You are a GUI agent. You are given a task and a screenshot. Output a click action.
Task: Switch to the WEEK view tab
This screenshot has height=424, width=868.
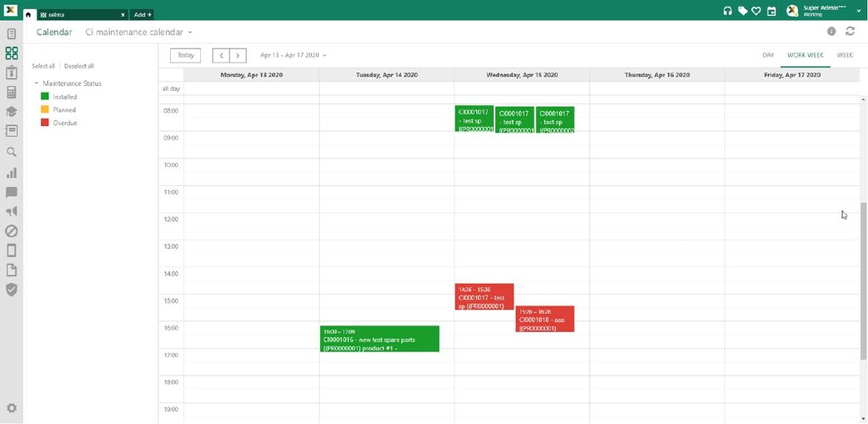pos(844,55)
